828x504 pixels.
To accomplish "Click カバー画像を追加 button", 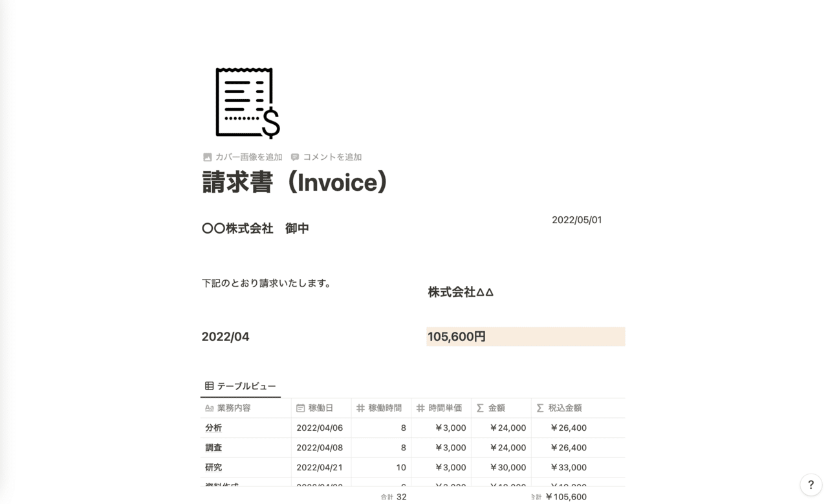I will coord(243,157).
